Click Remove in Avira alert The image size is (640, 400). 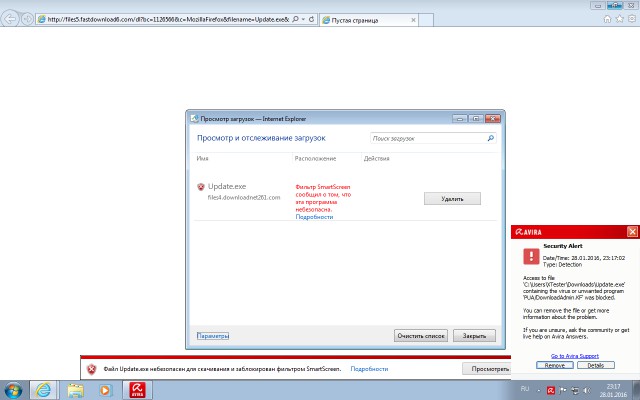point(555,365)
